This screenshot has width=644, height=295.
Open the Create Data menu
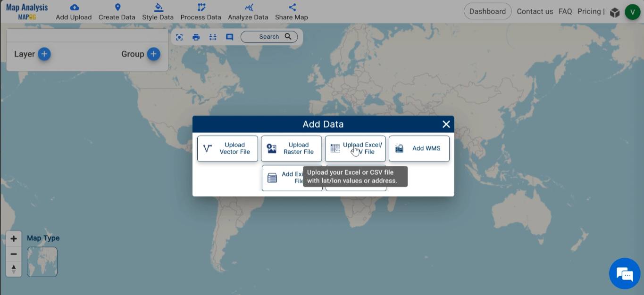coord(117,12)
